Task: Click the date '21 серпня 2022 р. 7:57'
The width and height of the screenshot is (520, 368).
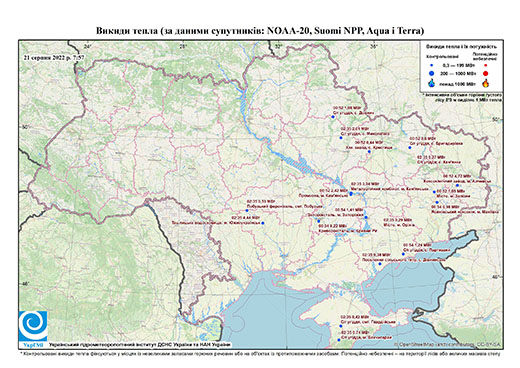Action: (x=54, y=57)
